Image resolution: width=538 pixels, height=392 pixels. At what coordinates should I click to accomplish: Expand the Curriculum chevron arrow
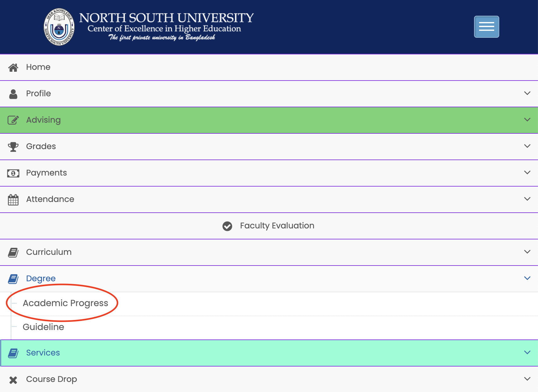527,252
